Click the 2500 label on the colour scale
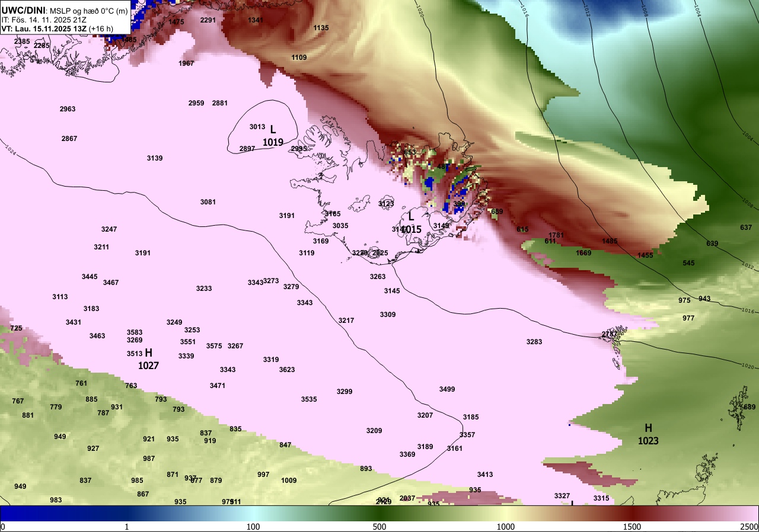759x532 pixels. (x=749, y=527)
